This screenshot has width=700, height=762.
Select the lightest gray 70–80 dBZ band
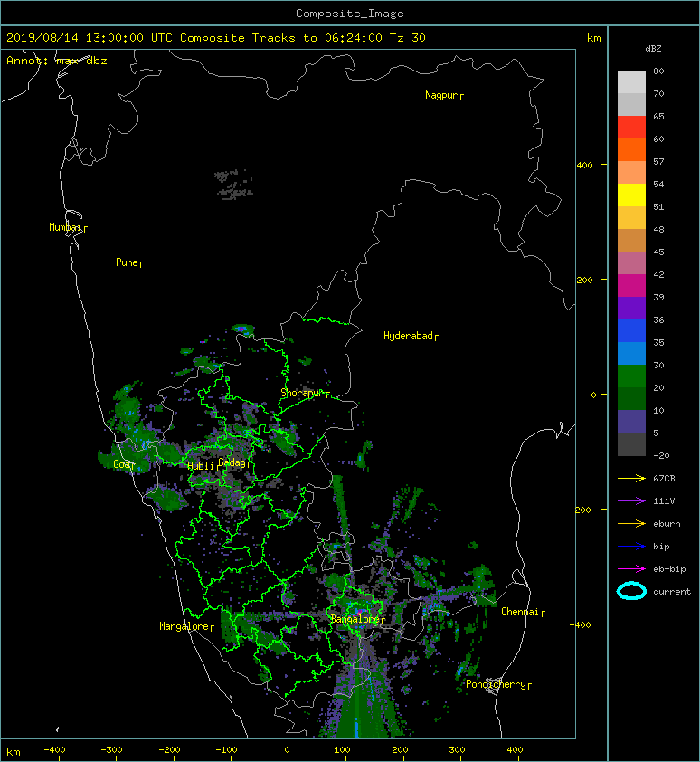coord(631,82)
